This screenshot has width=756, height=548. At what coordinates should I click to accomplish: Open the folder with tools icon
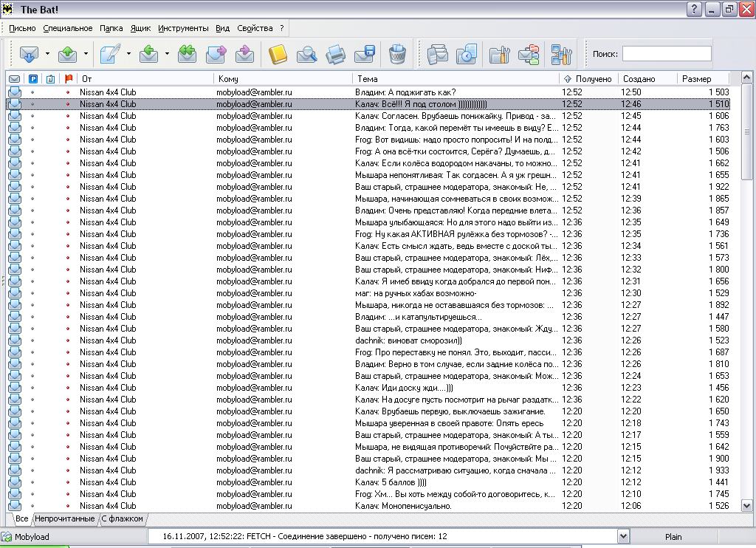click(500, 54)
